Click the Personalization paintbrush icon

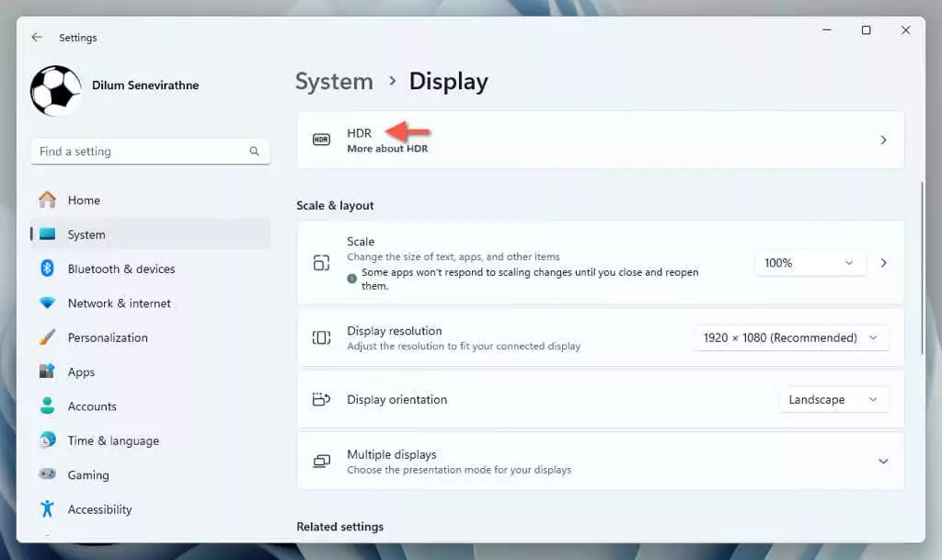click(47, 337)
